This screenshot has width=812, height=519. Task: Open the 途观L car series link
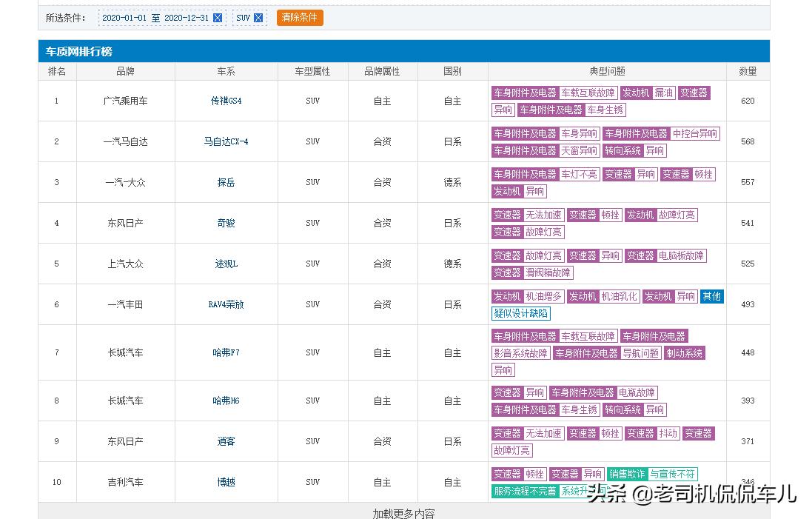coord(227,264)
